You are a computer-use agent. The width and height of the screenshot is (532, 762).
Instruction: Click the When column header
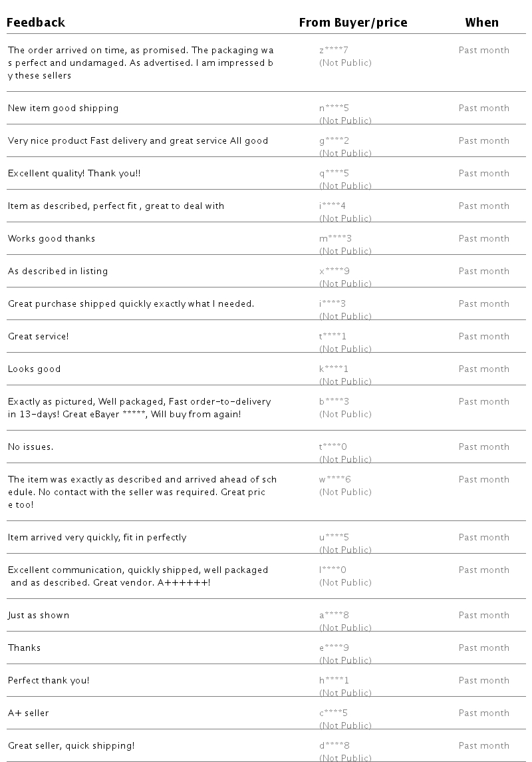(481, 23)
